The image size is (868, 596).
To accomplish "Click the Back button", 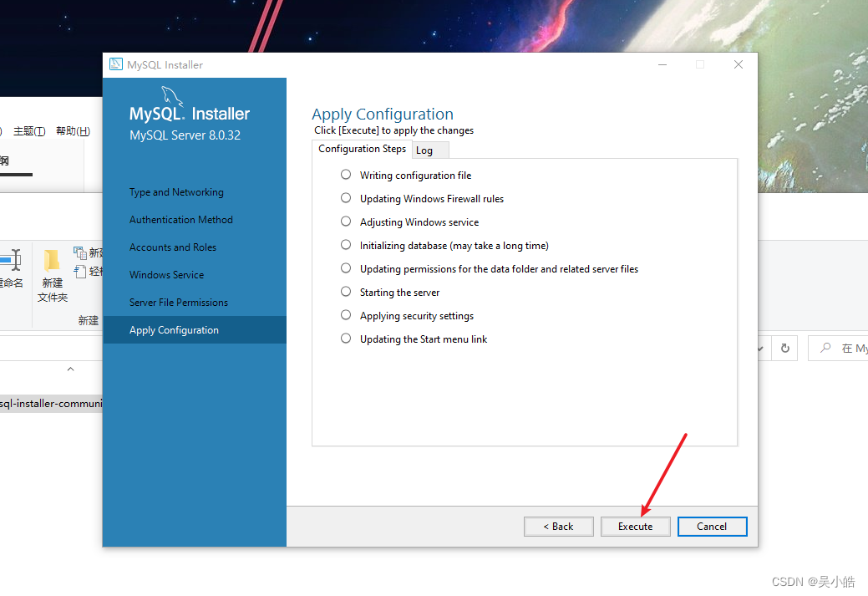I will 558,527.
